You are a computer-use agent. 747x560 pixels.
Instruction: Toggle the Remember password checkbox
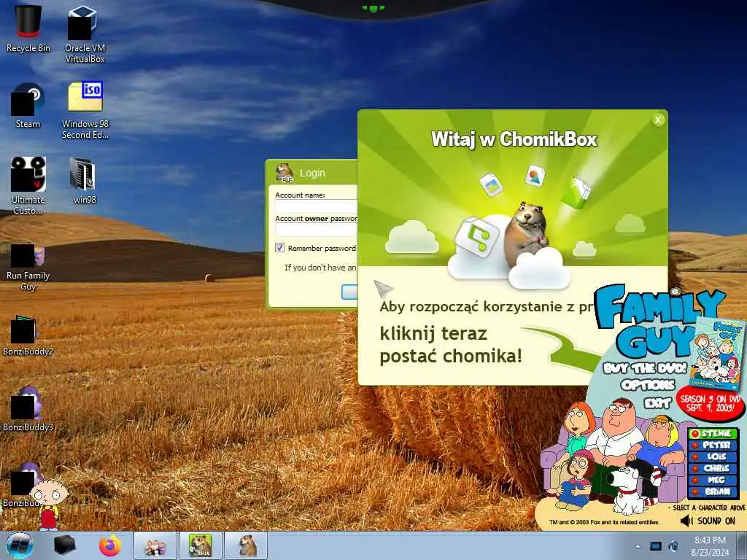279,248
